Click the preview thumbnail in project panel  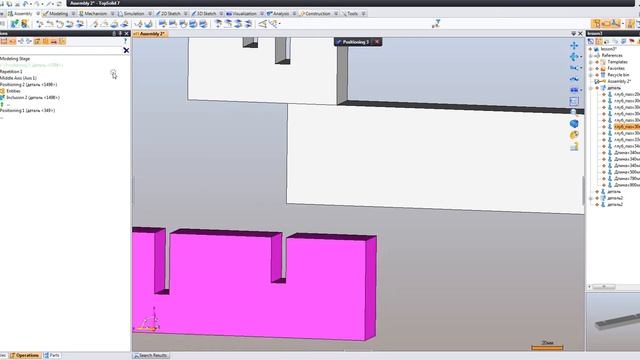tap(613, 322)
